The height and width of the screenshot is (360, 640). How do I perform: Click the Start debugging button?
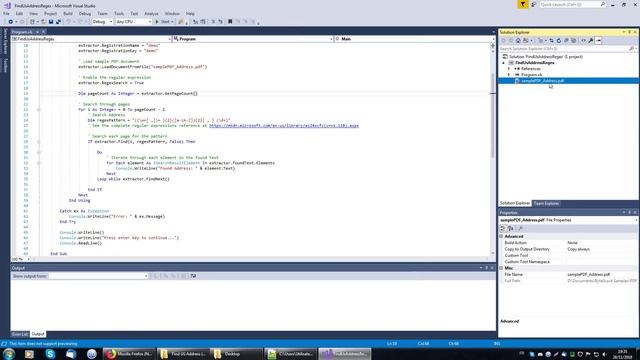(164, 22)
